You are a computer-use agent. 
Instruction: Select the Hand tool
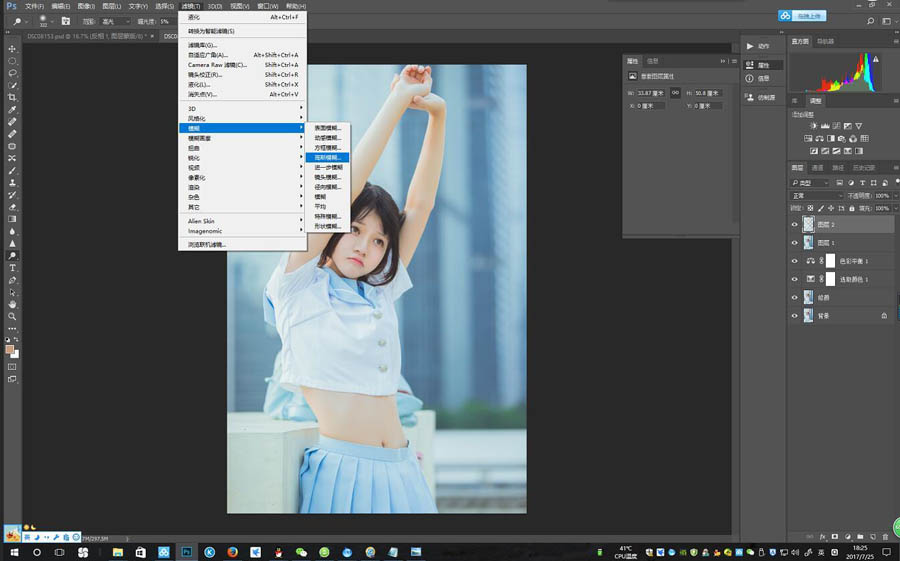click(x=12, y=304)
